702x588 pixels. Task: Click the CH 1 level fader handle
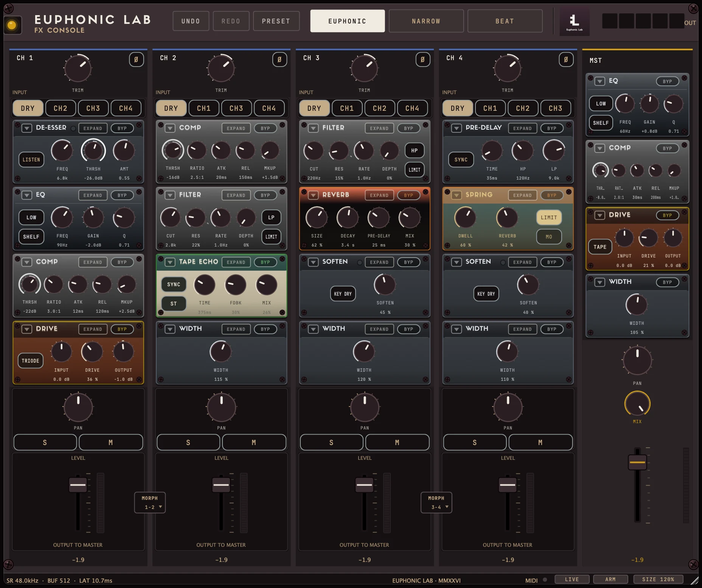click(78, 485)
